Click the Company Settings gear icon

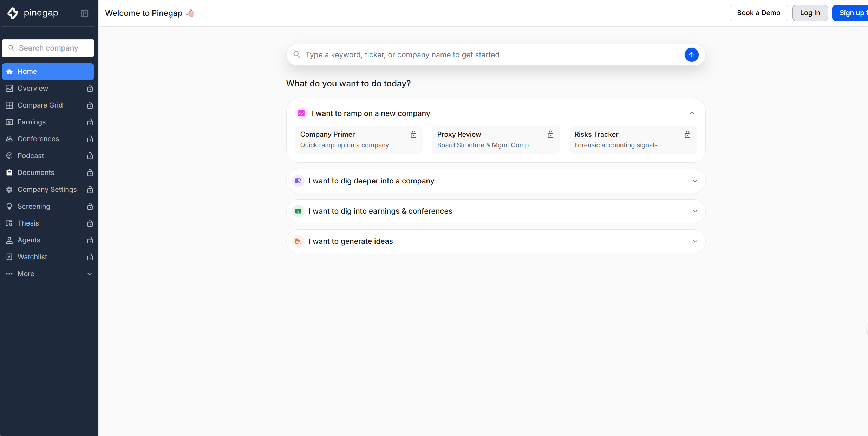coord(9,190)
